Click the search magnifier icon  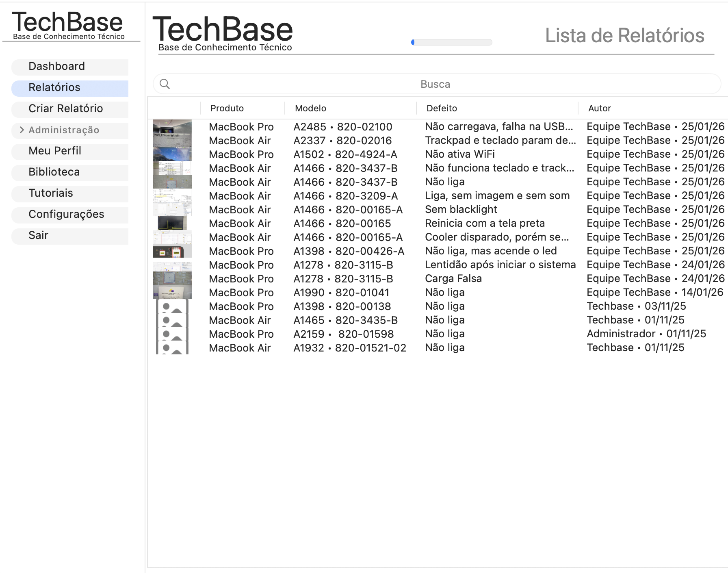coord(165,84)
